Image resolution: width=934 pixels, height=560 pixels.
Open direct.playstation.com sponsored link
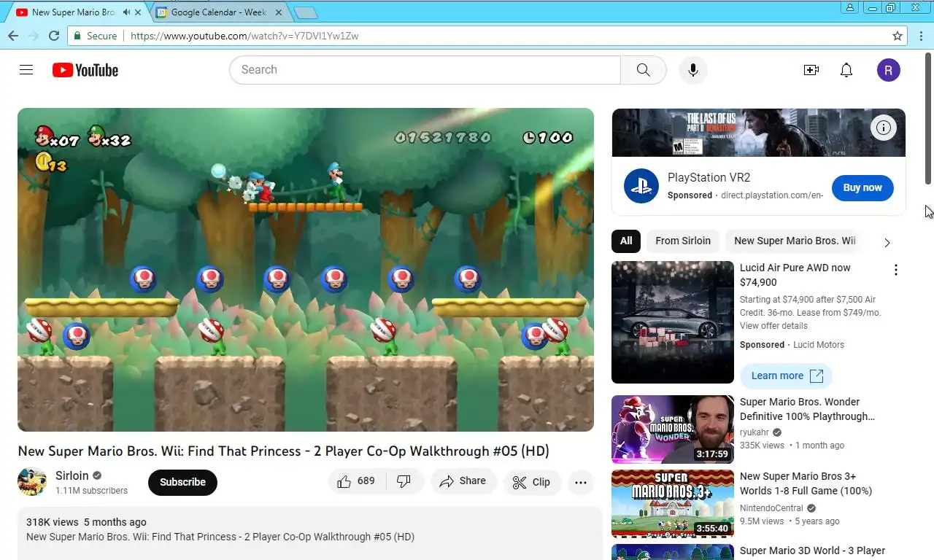772,195
